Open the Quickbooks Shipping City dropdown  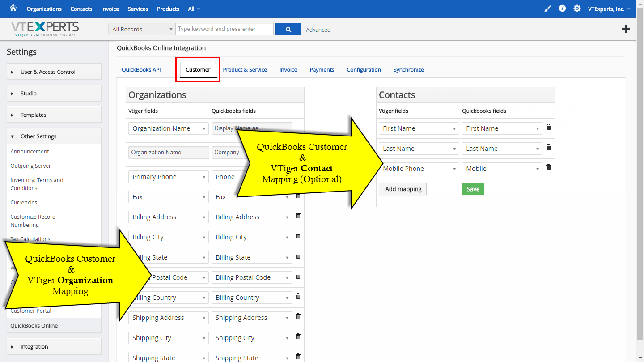pyautogui.click(x=252, y=338)
